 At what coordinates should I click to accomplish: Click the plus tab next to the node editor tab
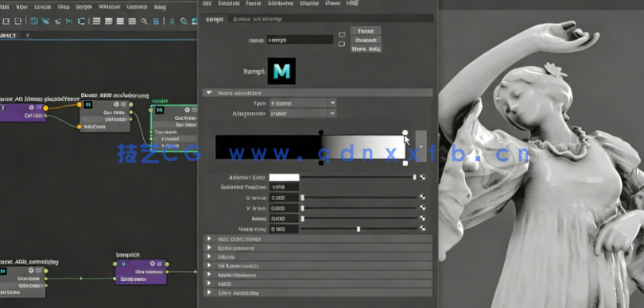coord(28,36)
